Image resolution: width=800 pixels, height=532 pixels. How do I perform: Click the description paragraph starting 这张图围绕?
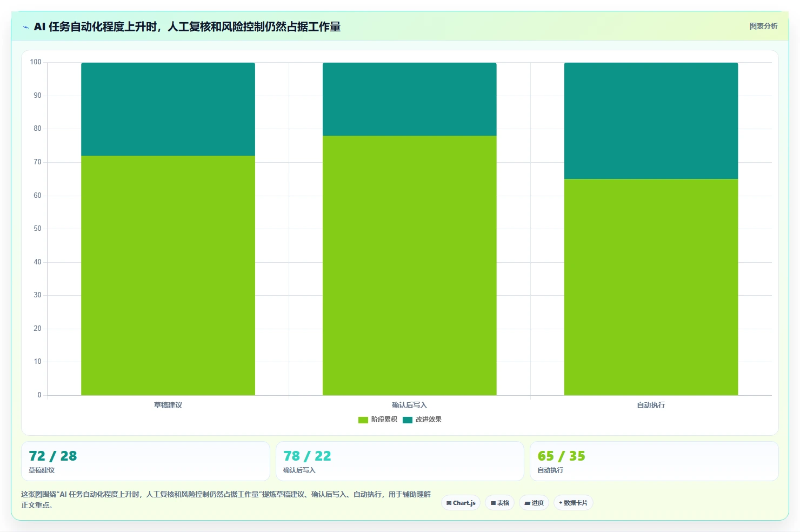coord(226,500)
